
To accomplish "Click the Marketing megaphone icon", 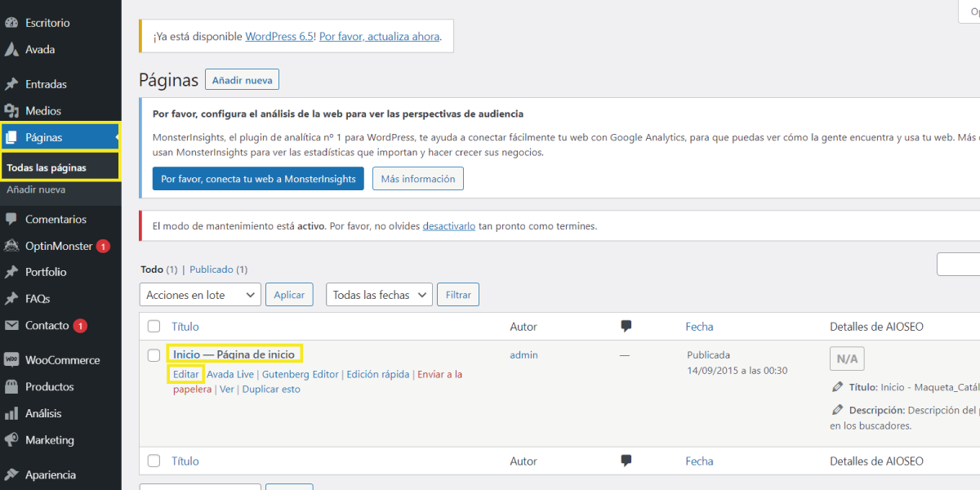I will pos(11,440).
